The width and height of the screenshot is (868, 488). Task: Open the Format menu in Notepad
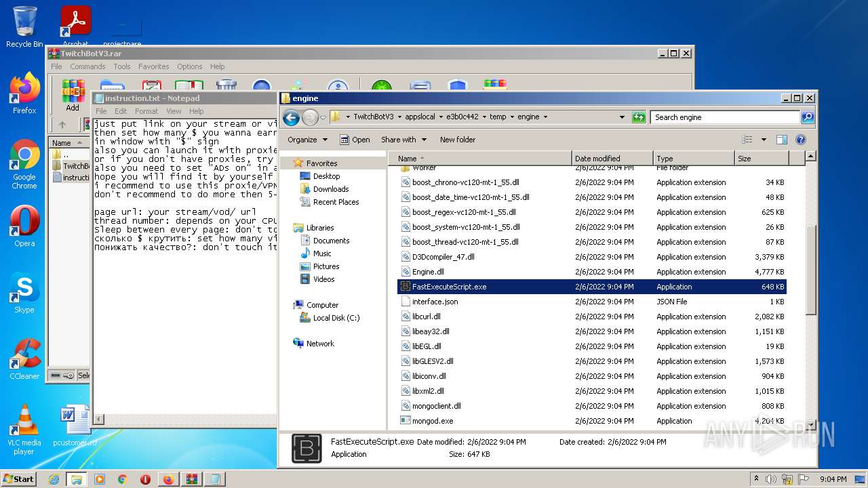[146, 111]
